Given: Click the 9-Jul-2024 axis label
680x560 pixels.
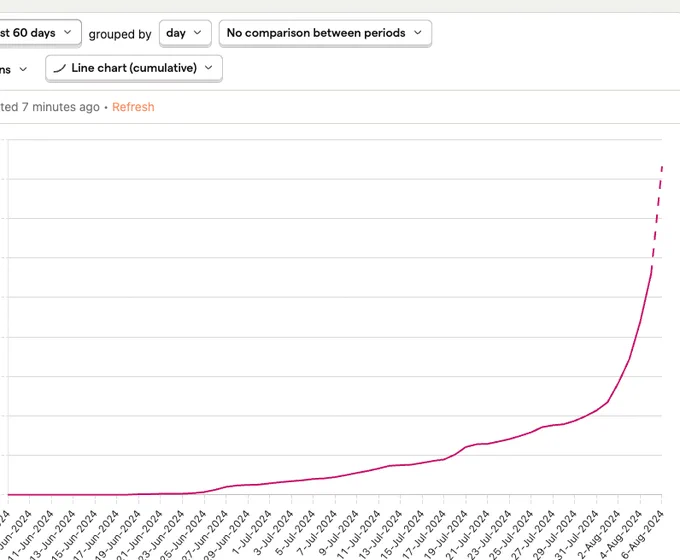Looking at the screenshot, I should (x=340, y=534).
